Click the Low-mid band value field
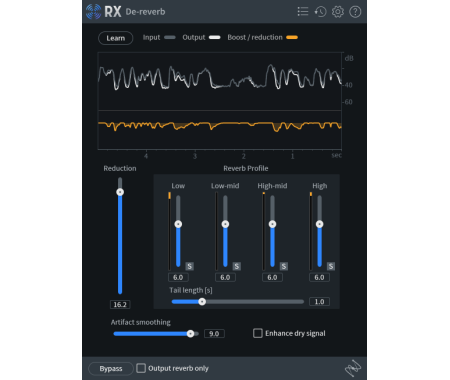The image size is (450, 380). [x=225, y=277]
